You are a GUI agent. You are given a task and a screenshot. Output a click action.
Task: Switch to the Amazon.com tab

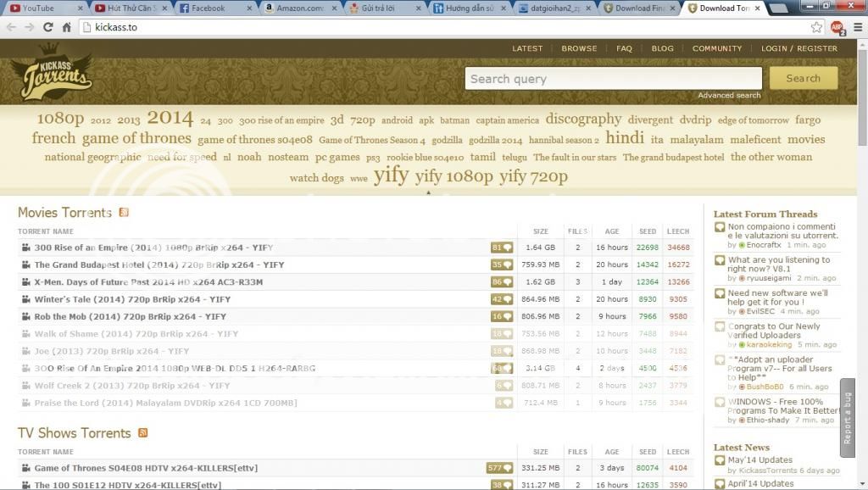pos(299,8)
